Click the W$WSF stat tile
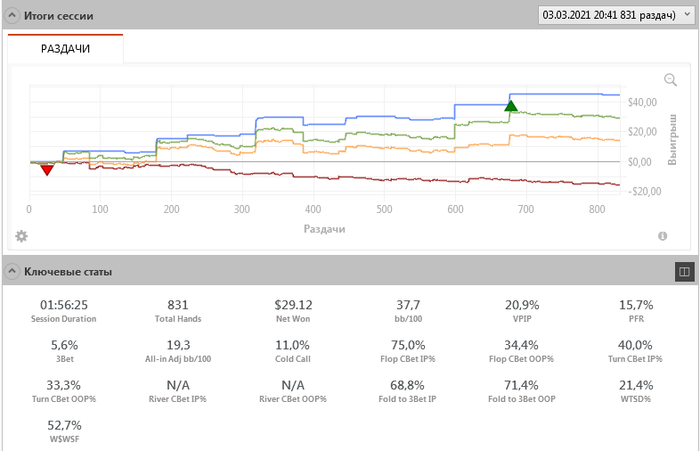The height and width of the screenshot is (451, 700). tap(63, 432)
